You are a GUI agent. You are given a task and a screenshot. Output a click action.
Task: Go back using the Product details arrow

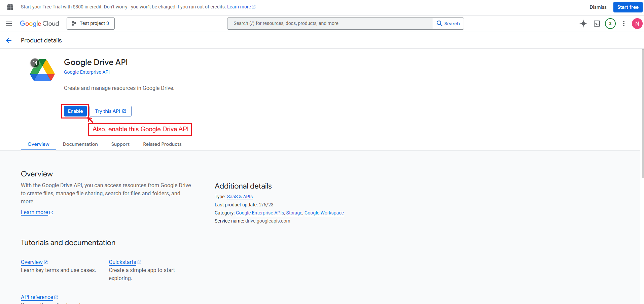pos(9,40)
